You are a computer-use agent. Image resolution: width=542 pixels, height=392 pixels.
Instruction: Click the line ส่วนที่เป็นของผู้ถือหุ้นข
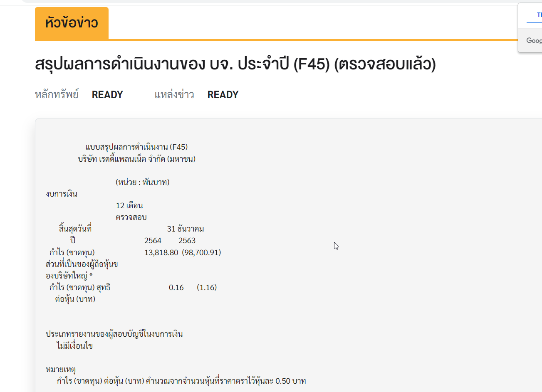pyautogui.click(x=82, y=264)
